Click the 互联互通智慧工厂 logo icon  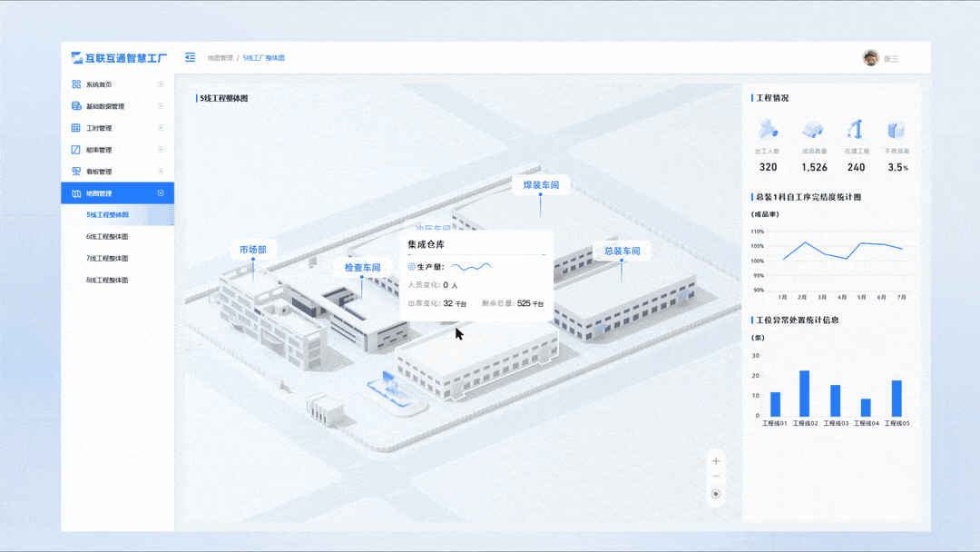pyautogui.click(x=76, y=58)
